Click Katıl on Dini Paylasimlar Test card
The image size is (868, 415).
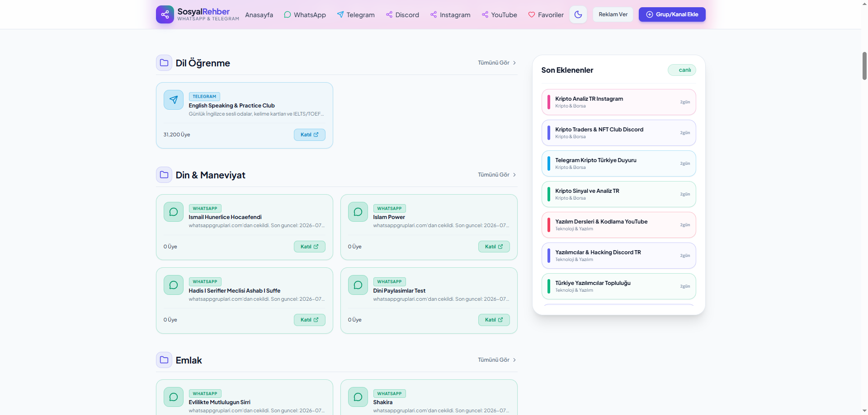(x=494, y=320)
